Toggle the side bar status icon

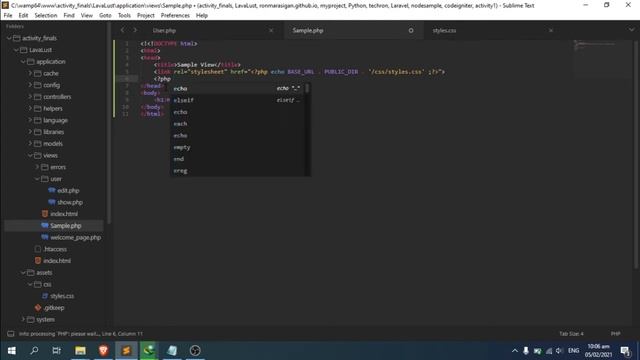click(x=11, y=334)
